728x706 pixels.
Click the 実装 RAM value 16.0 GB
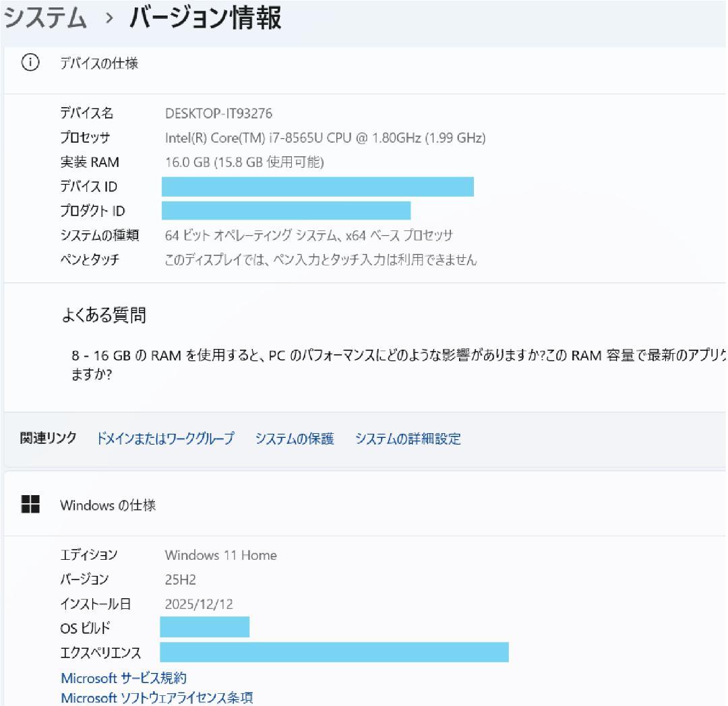coord(202,162)
